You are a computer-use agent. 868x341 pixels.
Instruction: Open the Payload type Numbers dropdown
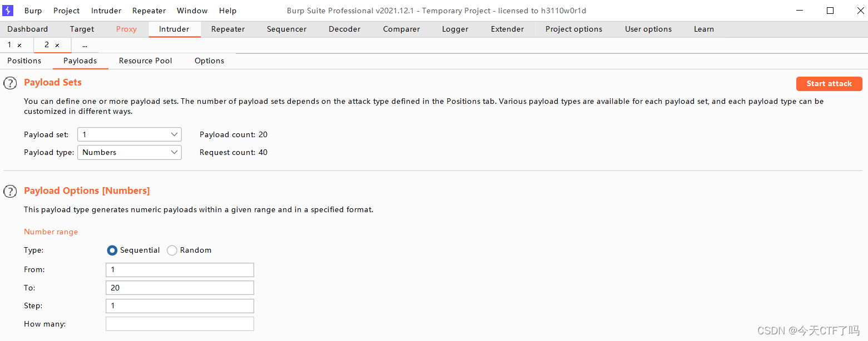[130, 152]
